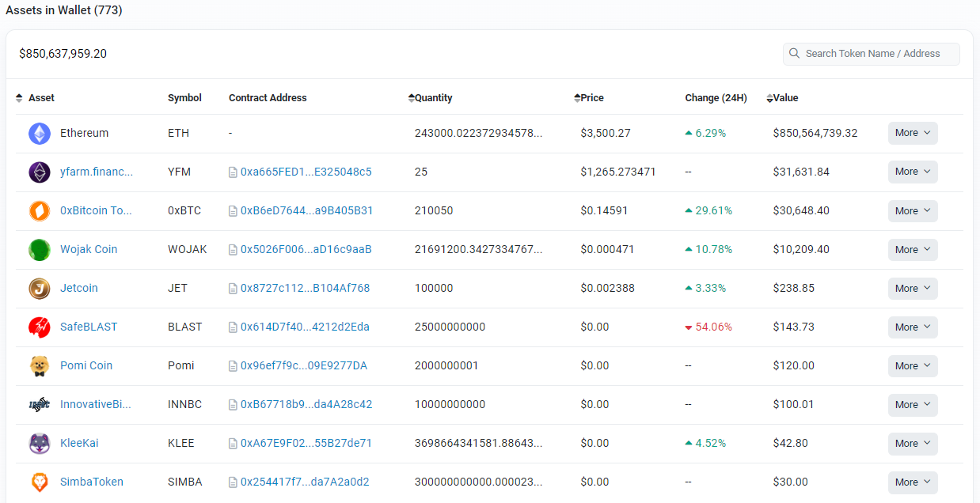The height and width of the screenshot is (503, 980).
Task: Open contract address 0x8727c112...B104Af768
Action: (x=306, y=288)
